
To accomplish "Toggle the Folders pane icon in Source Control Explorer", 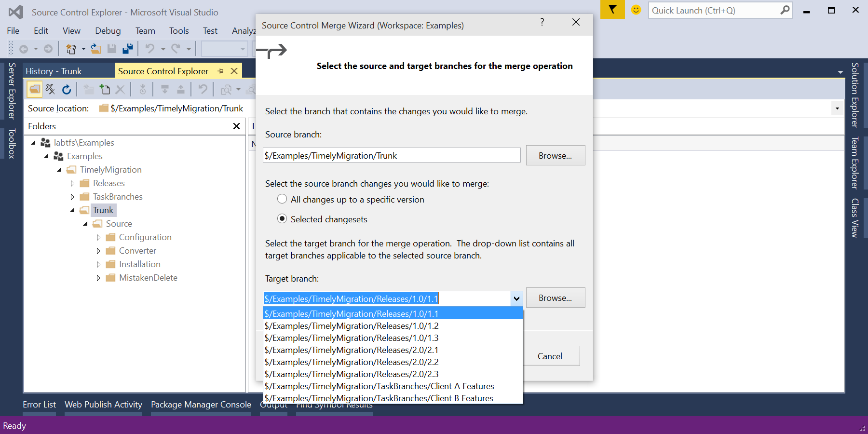I will click(35, 89).
